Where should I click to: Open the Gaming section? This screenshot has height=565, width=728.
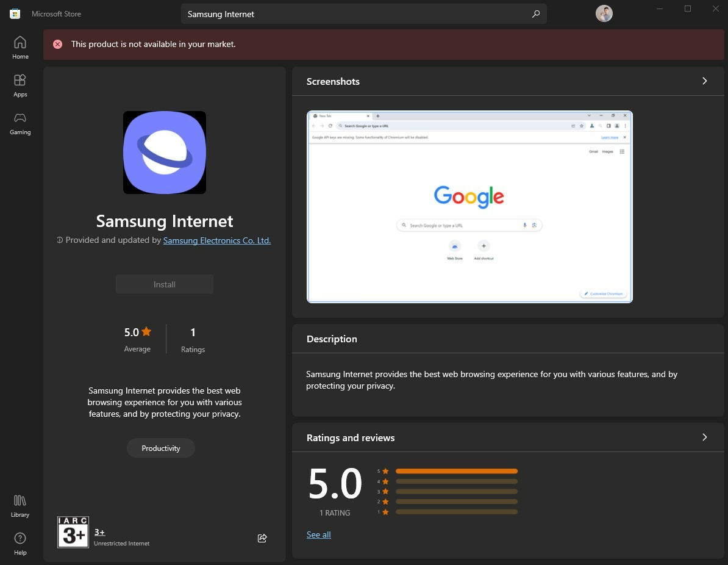20,123
